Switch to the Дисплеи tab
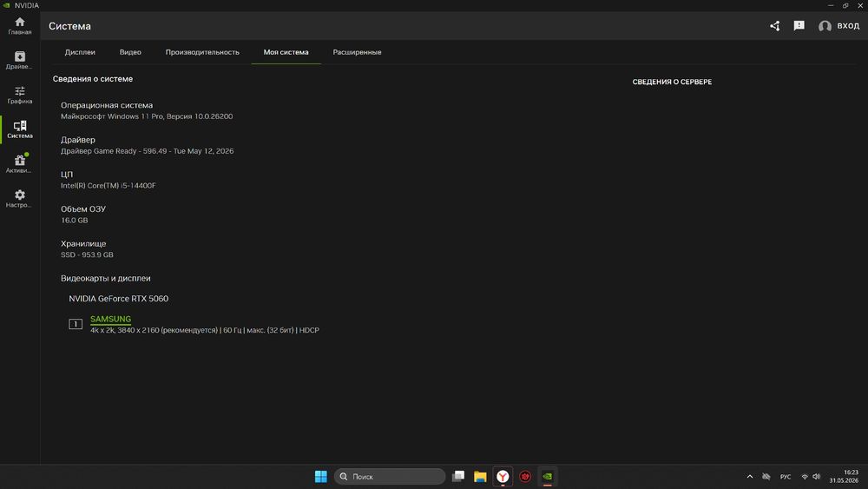The width and height of the screenshot is (868, 489). coord(80,52)
